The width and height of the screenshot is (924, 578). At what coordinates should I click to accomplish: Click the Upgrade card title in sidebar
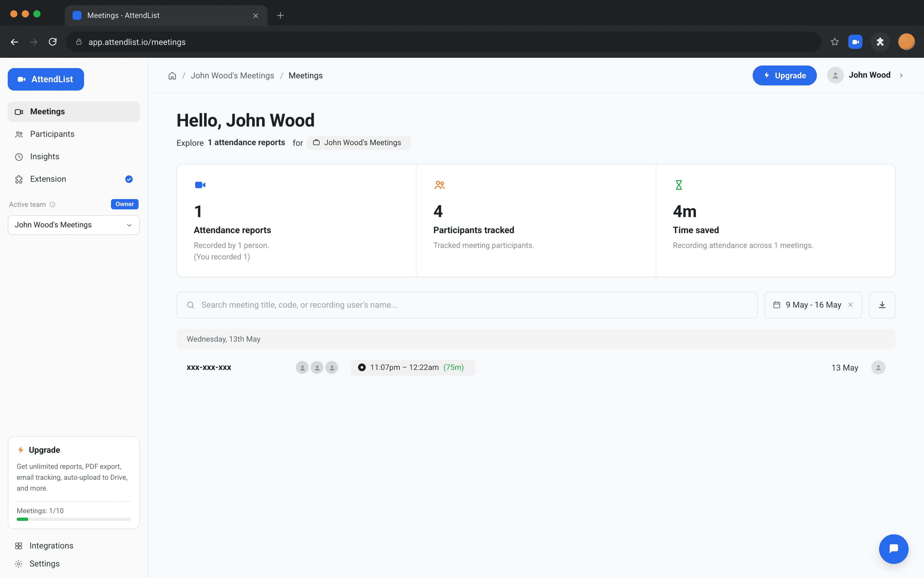tap(44, 450)
